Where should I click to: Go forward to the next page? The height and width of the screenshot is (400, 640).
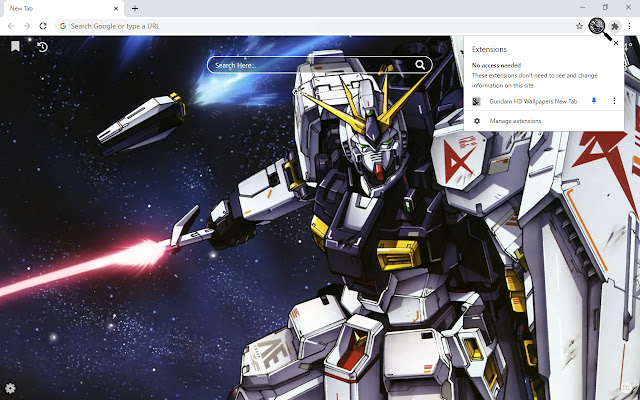[x=27, y=26]
